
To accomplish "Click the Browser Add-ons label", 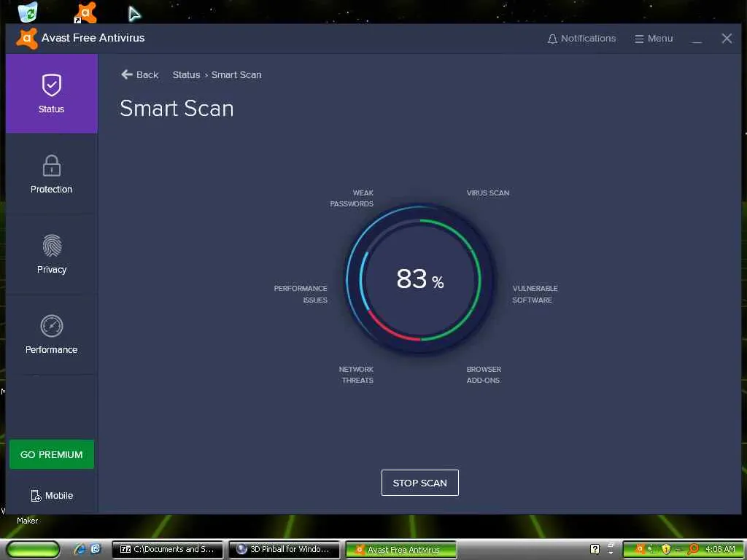I will click(x=484, y=375).
